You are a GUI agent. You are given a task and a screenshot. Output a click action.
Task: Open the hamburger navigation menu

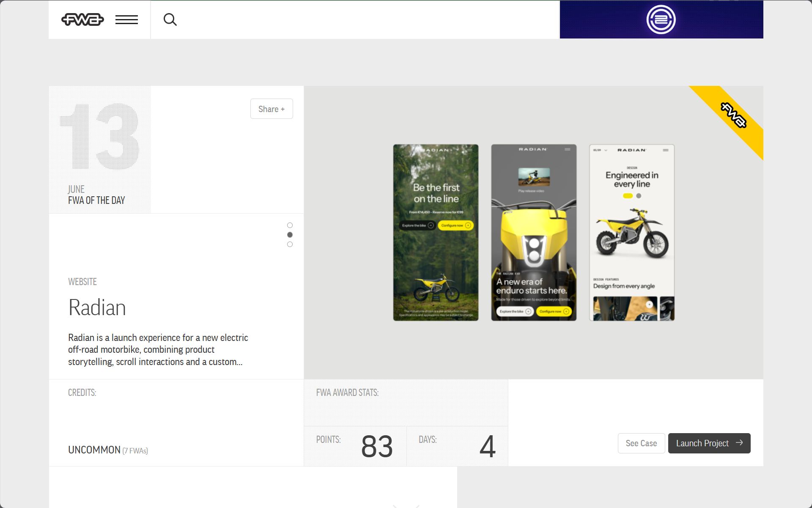coord(126,19)
